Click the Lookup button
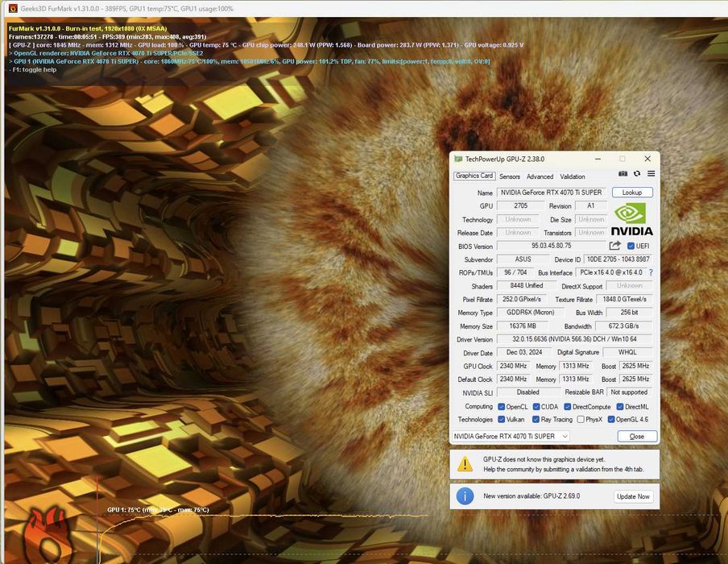 632,193
